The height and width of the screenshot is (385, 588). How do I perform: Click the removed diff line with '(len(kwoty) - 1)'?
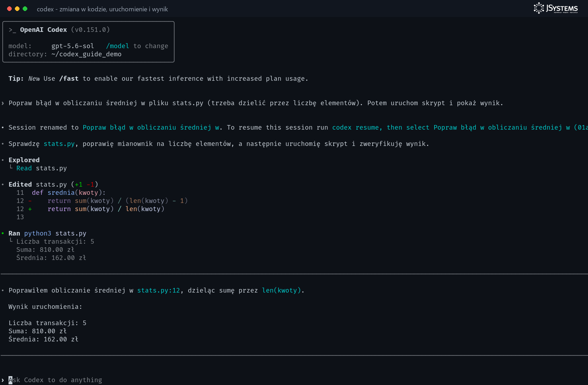pyautogui.click(x=102, y=201)
